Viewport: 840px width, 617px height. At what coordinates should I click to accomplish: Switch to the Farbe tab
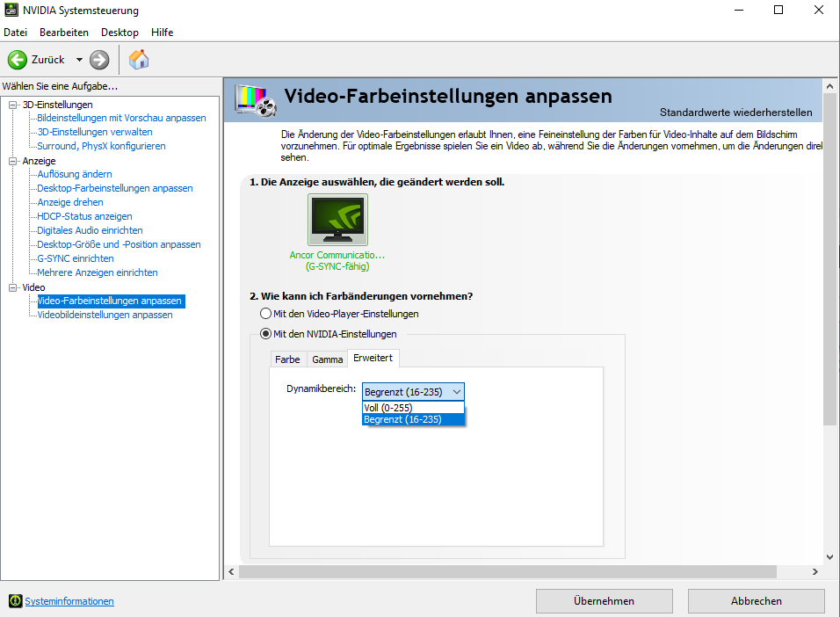[287, 359]
